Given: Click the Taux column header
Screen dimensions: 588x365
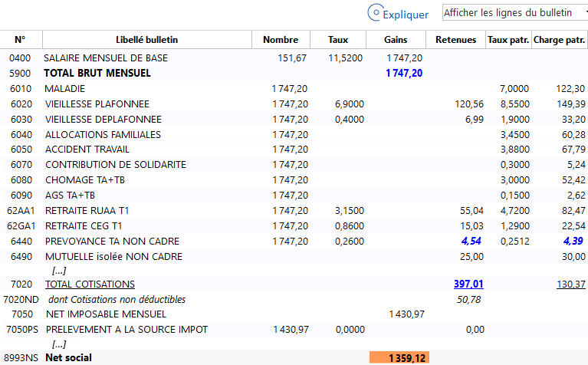Looking at the screenshot, I should (x=338, y=40).
